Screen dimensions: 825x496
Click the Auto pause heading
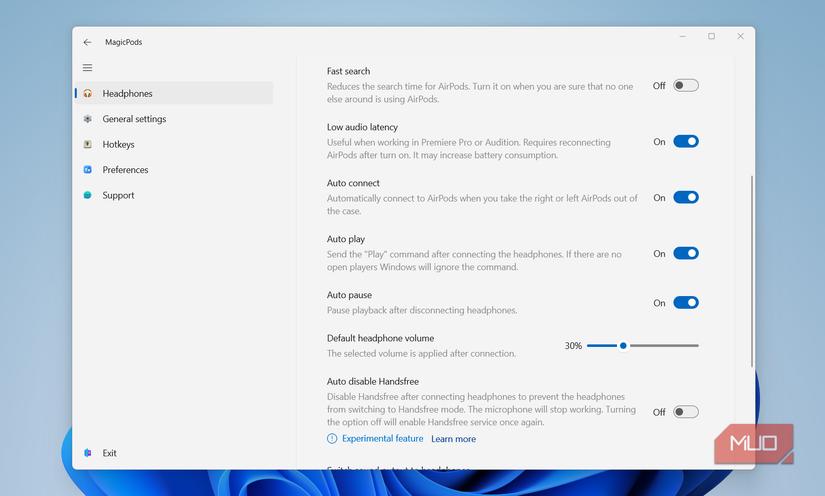[349, 295]
